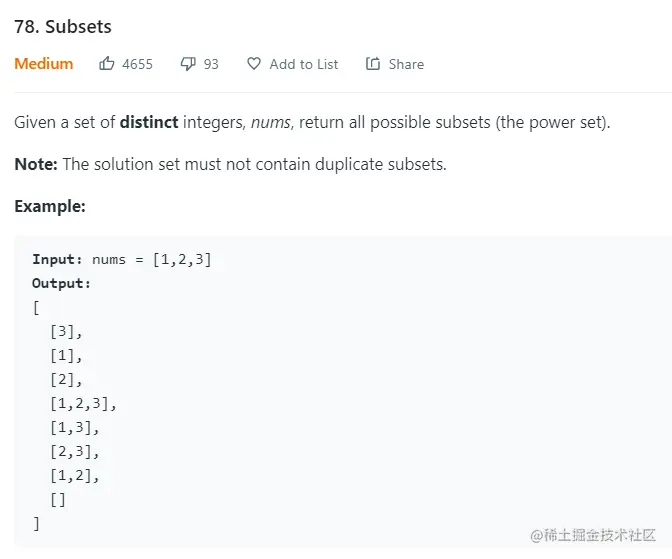
Task: Click the Note: label text
Action: pyautogui.click(x=36, y=164)
